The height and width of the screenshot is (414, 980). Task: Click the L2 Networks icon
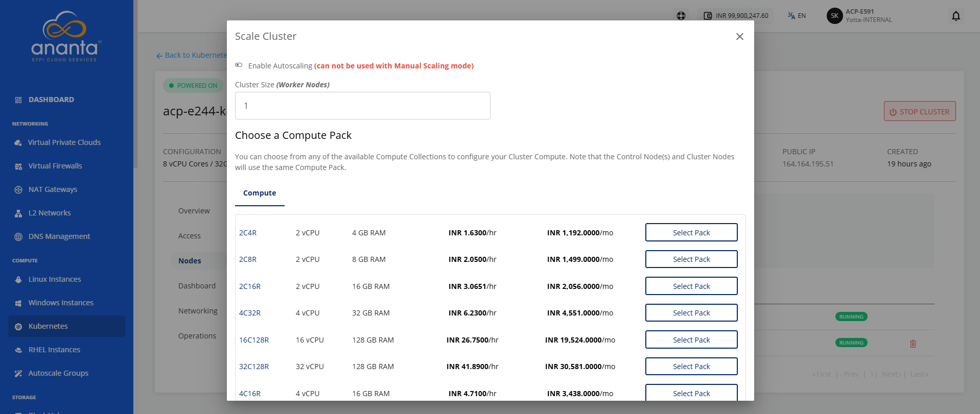[18, 213]
